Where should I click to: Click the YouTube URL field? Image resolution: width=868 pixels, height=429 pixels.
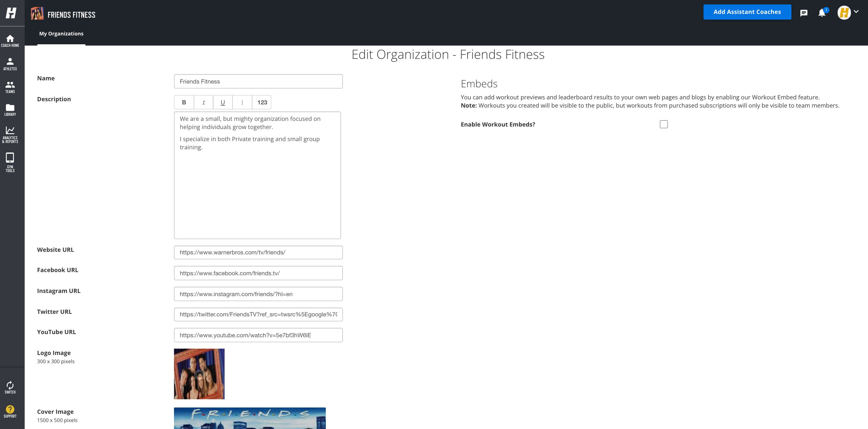click(258, 335)
